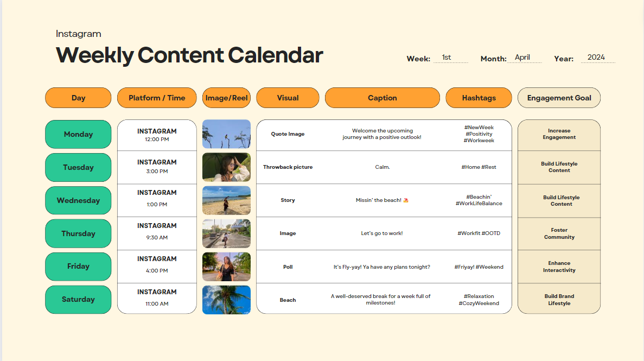Click the '#Friyay! #Weekend' hashtags
Viewport: 644px width, 361px height.
tap(479, 267)
